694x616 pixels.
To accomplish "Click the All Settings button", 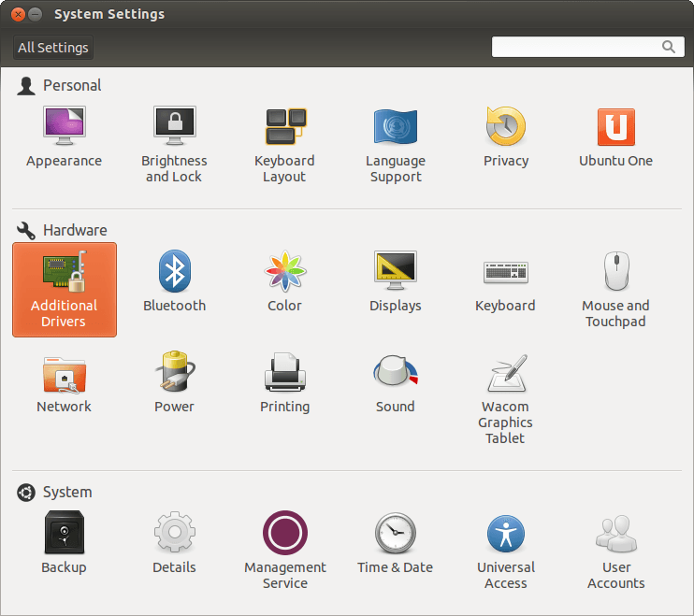I will (x=53, y=48).
